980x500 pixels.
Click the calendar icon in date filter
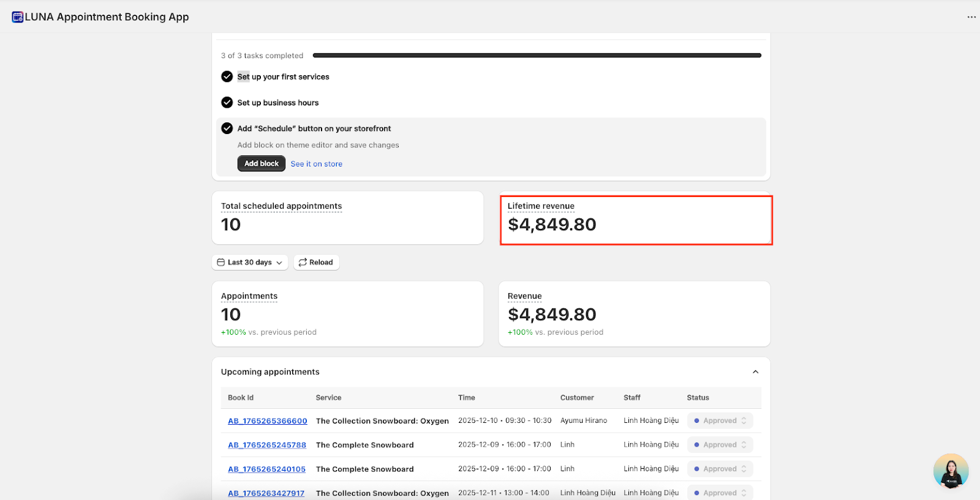coord(221,263)
